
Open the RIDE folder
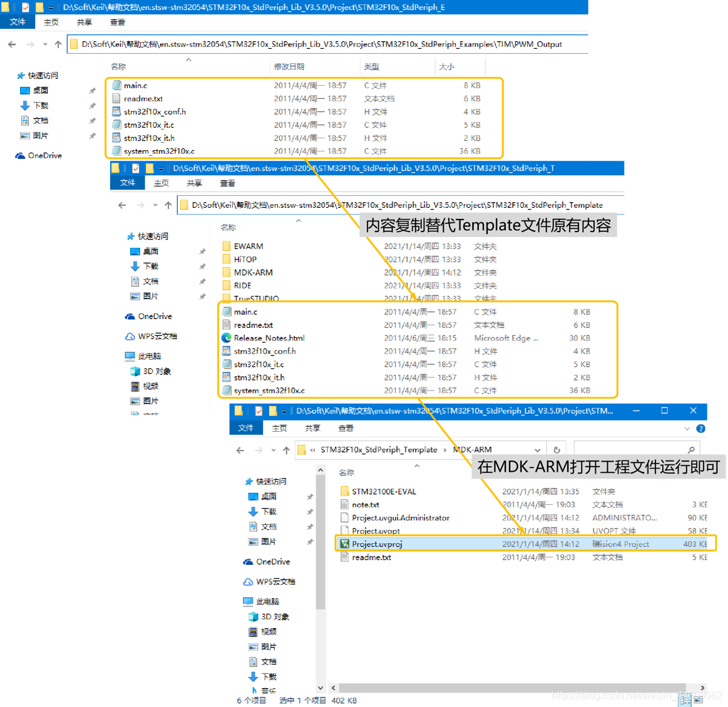tap(242, 285)
